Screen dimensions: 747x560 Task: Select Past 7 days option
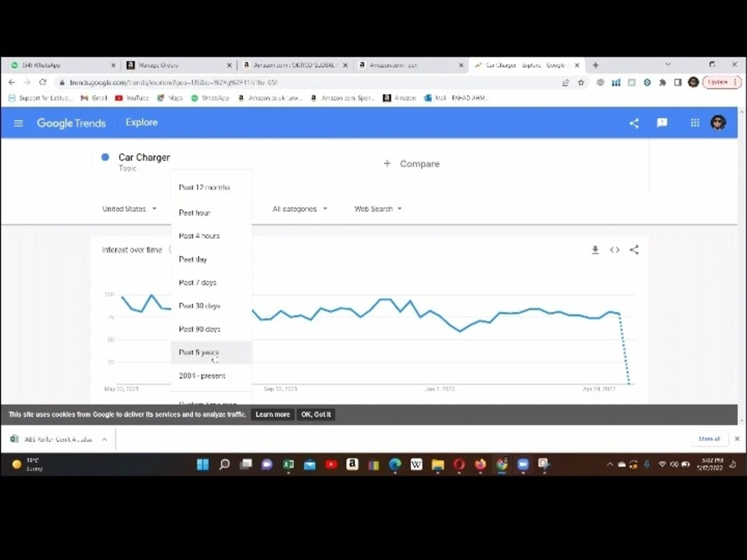click(211, 282)
